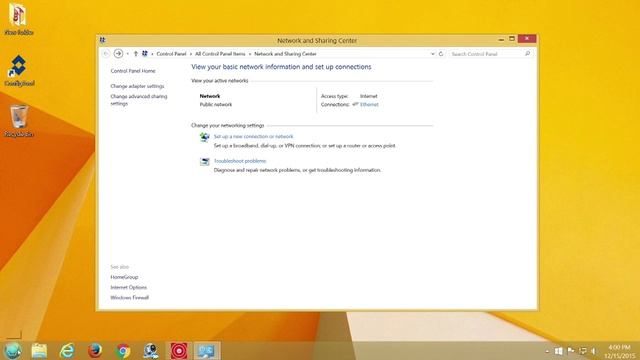Viewport: 640px width, 360px height.
Task: Click the active Control Panel taskbar button
Action: (x=207, y=351)
